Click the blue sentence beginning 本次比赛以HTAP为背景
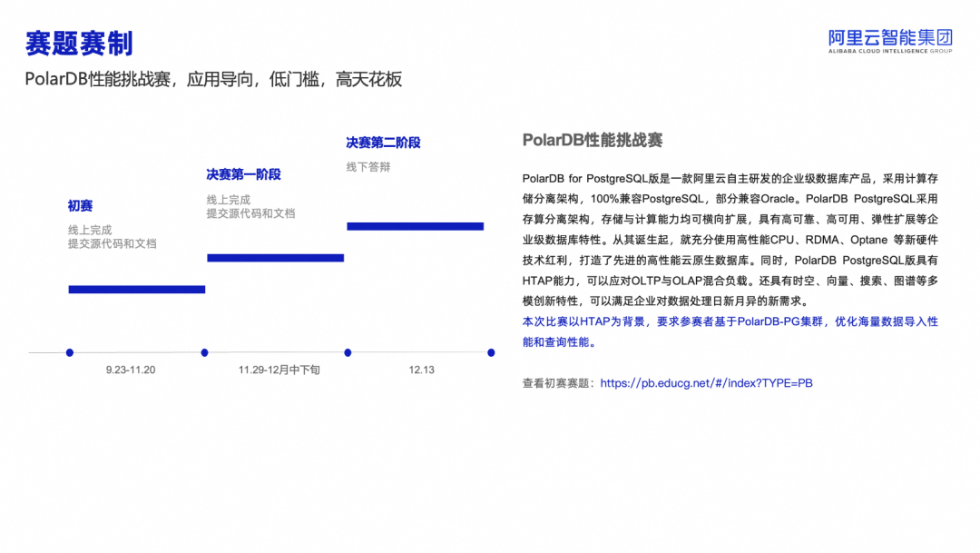980x553 pixels. pyautogui.click(x=730, y=331)
